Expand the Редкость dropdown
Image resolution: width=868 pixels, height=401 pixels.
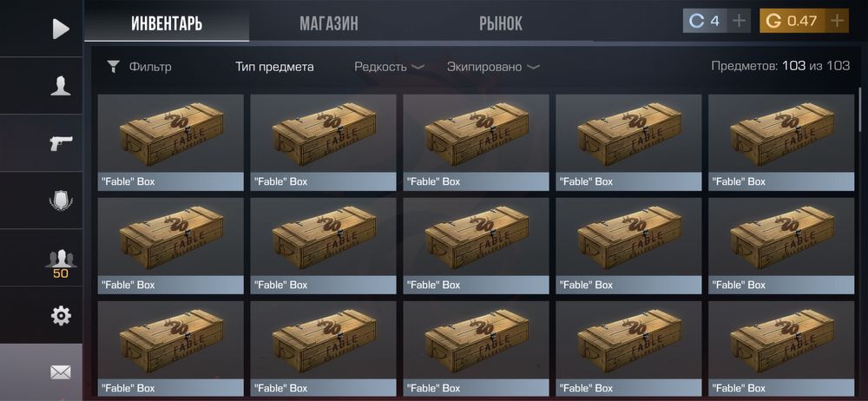[x=390, y=67]
